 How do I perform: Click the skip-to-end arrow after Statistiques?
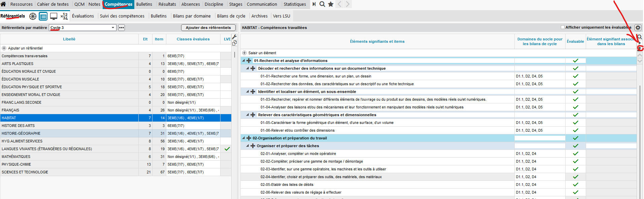pos(314,4)
